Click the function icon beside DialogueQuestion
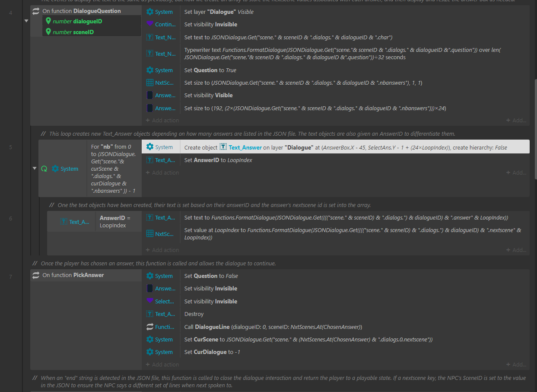The width and height of the screenshot is (537, 392). coord(36,11)
